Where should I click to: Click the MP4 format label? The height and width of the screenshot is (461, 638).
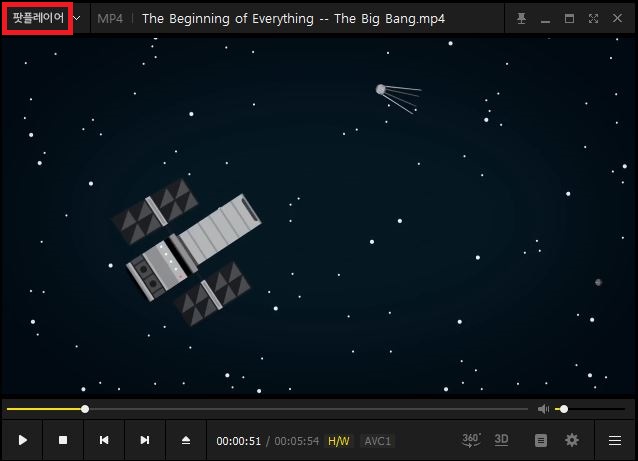point(110,18)
